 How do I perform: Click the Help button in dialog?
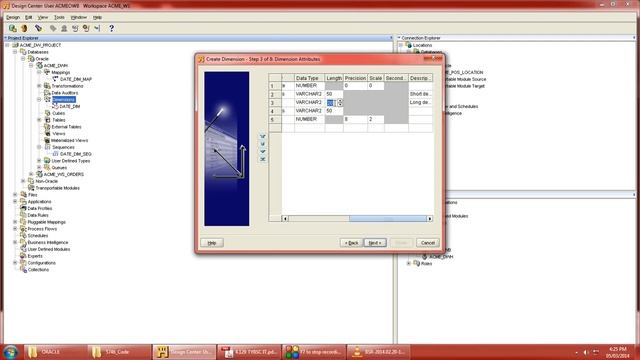212,243
